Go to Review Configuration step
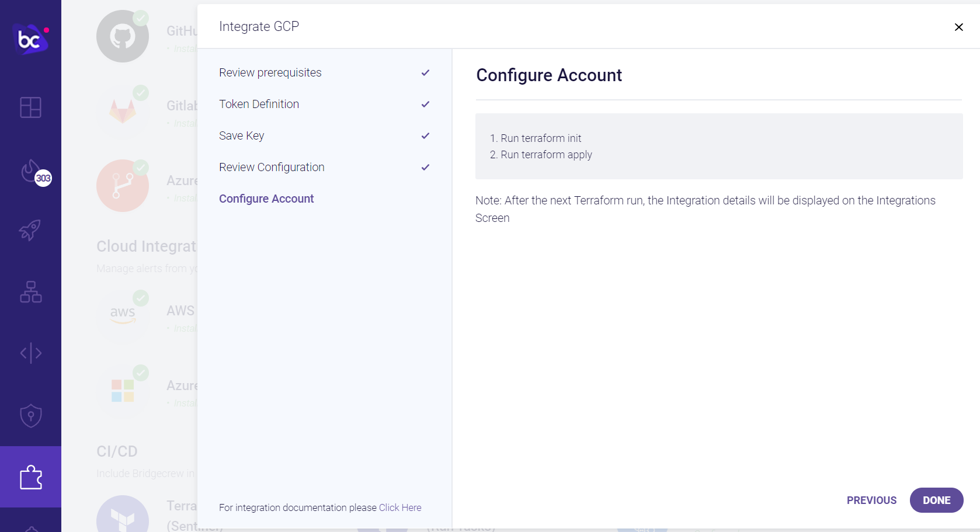This screenshot has width=980, height=532. [x=272, y=167]
